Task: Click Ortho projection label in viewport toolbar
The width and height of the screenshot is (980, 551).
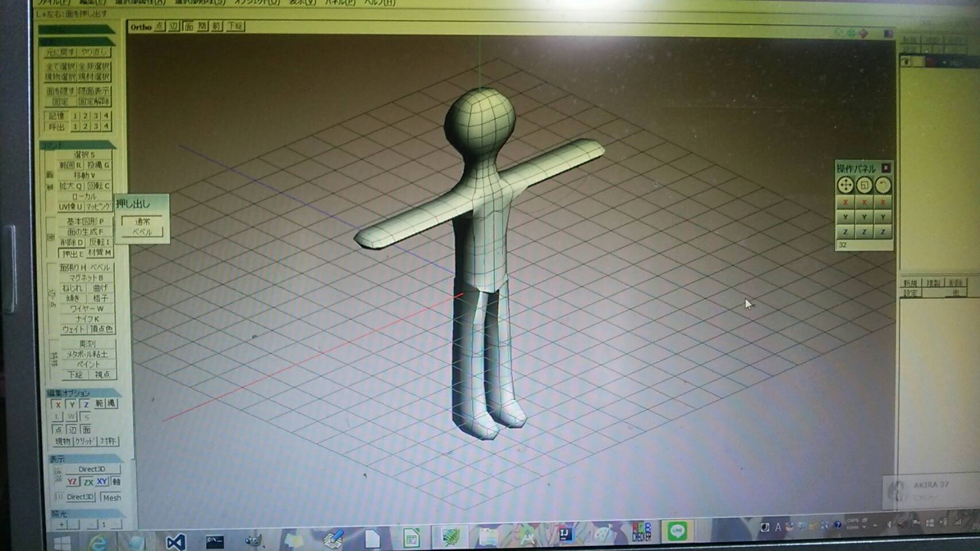Action: 141,26
